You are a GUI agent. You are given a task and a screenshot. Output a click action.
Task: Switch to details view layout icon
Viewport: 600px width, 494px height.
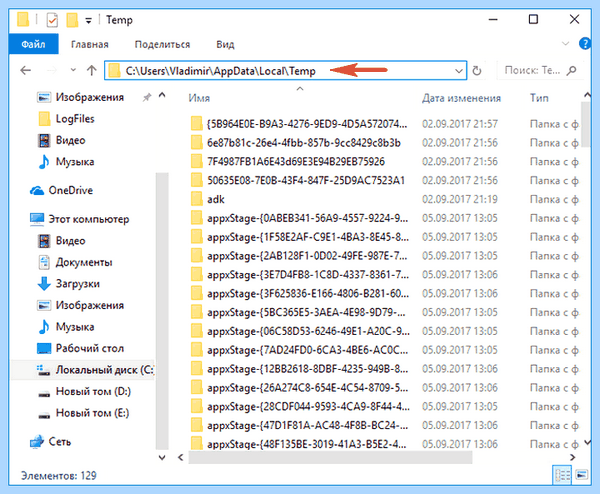(562, 475)
